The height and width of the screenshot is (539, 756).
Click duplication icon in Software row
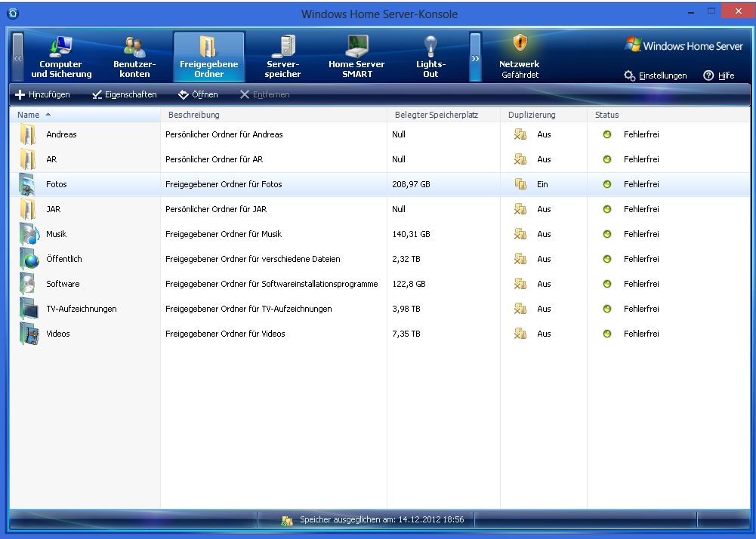pos(520,284)
